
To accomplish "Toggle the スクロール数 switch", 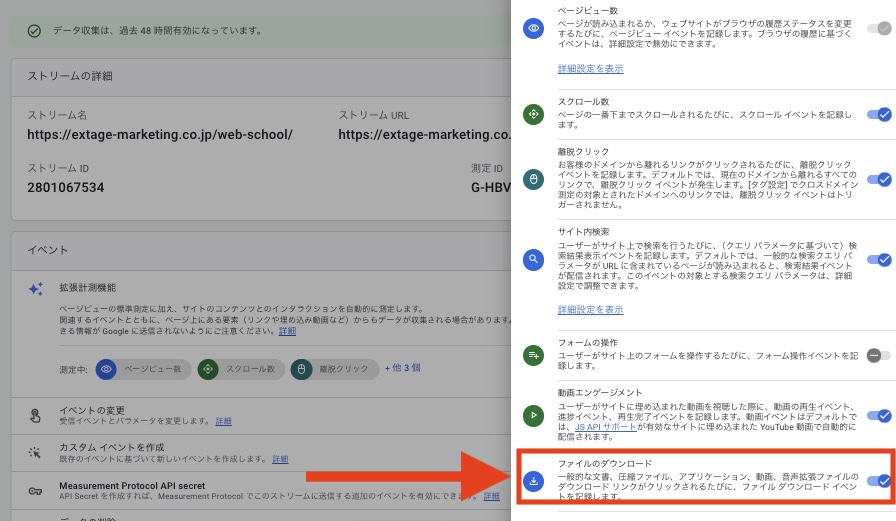I will (x=879, y=114).
